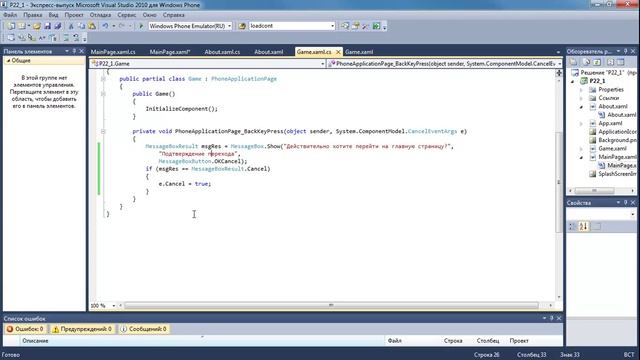Image resolution: width=640 pixels, height=360 pixels.
Task: Sort properties alphabetically in the Properties panel
Action: (583, 226)
